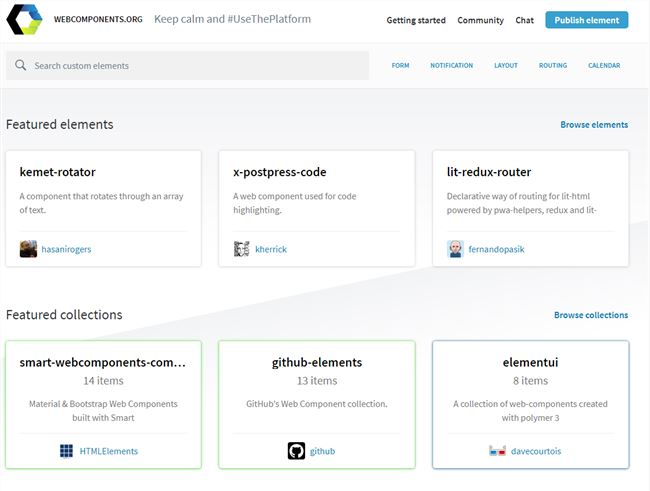This screenshot has height=491, width=650.
Task: Click 'Keep calm and #UseThePlatform' tagline
Action: tap(232, 19)
